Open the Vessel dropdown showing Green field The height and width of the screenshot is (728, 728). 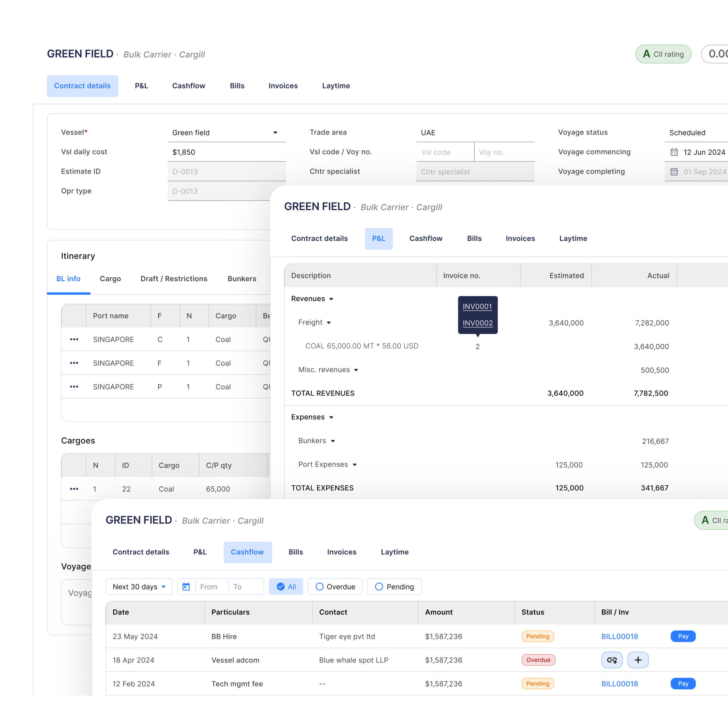pos(226,132)
